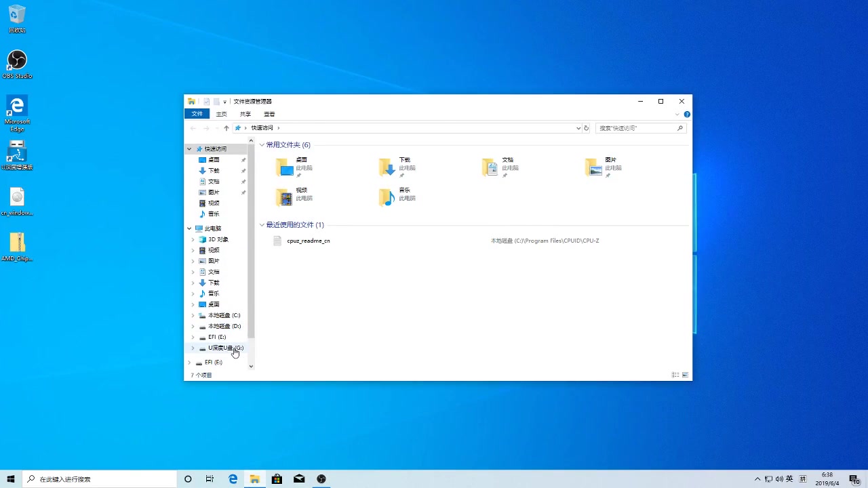Viewport: 868px width, 488px height.
Task: Select the Microsoft Edge desktop icon
Action: [17, 113]
